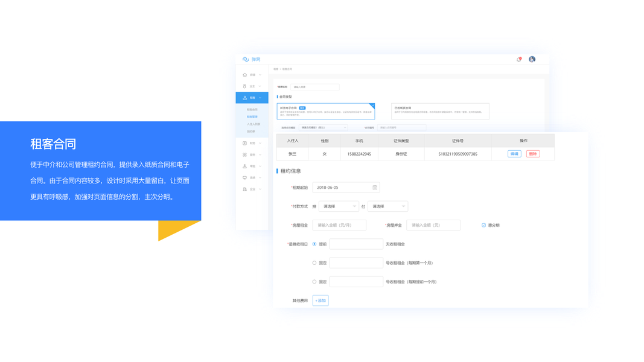Click the 合同编号 input field
The image size is (644, 362).
pos(402,128)
